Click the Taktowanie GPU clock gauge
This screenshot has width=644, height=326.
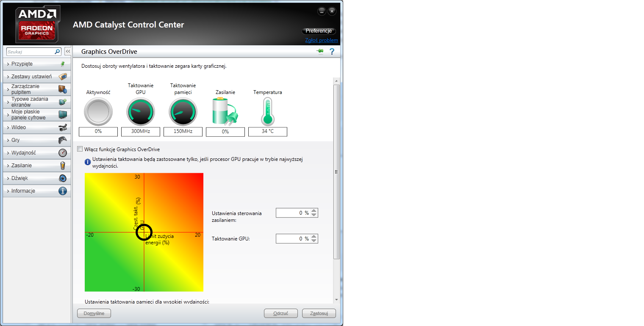point(141,112)
